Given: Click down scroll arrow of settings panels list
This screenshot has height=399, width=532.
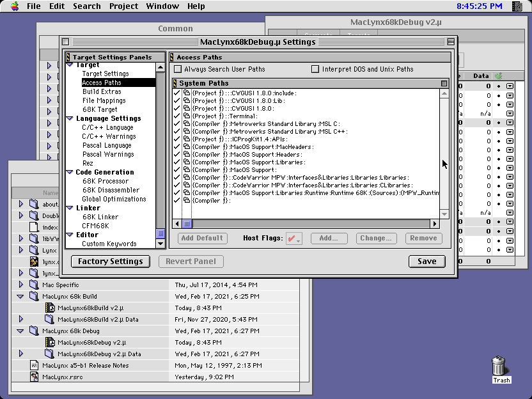Looking at the screenshot, I should point(160,244).
